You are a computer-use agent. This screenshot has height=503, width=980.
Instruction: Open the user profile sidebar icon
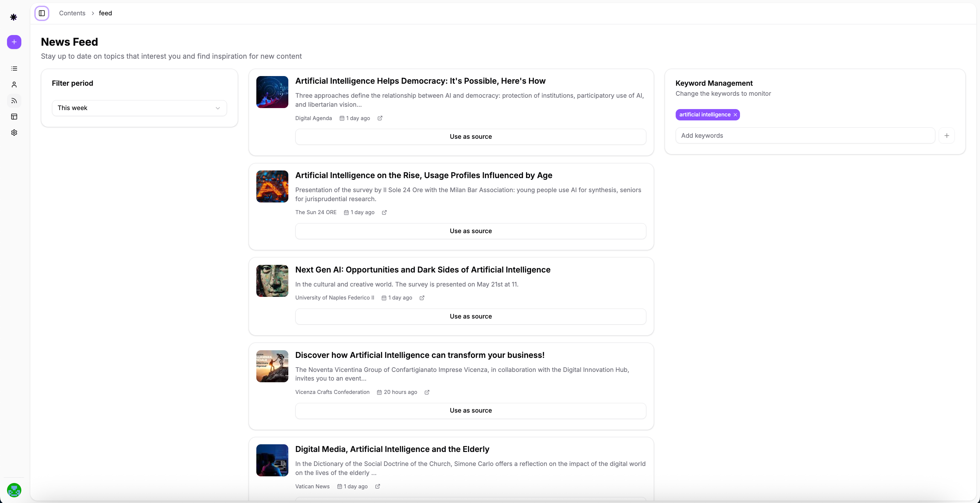click(14, 84)
